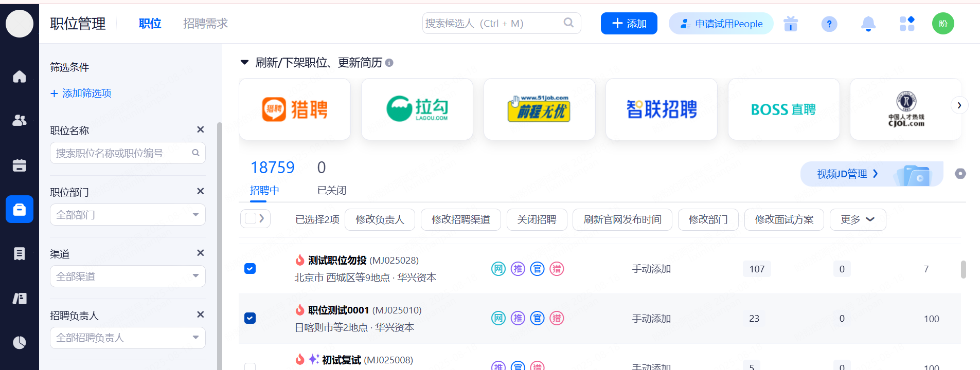Open the help question mark icon
The image size is (980, 370).
[829, 24]
